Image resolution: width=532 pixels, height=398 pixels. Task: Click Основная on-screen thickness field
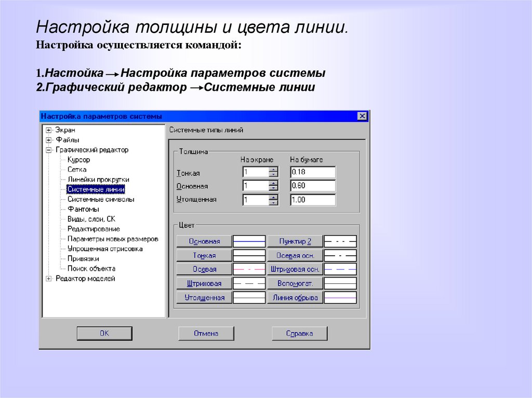click(x=256, y=186)
